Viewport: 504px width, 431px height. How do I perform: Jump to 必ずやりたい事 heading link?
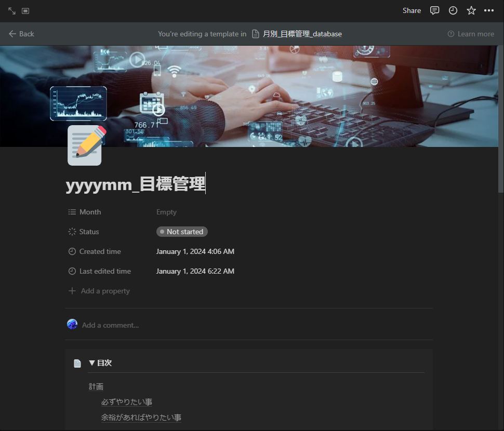click(x=127, y=402)
